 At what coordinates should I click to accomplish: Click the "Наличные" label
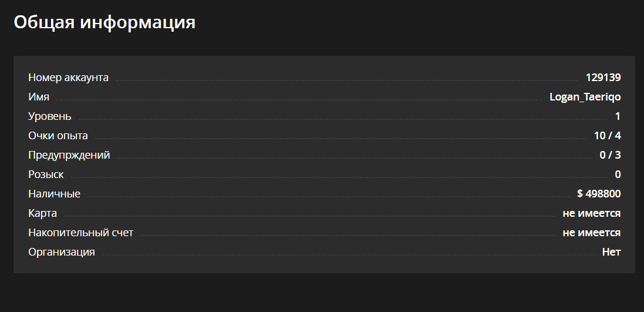(54, 194)
